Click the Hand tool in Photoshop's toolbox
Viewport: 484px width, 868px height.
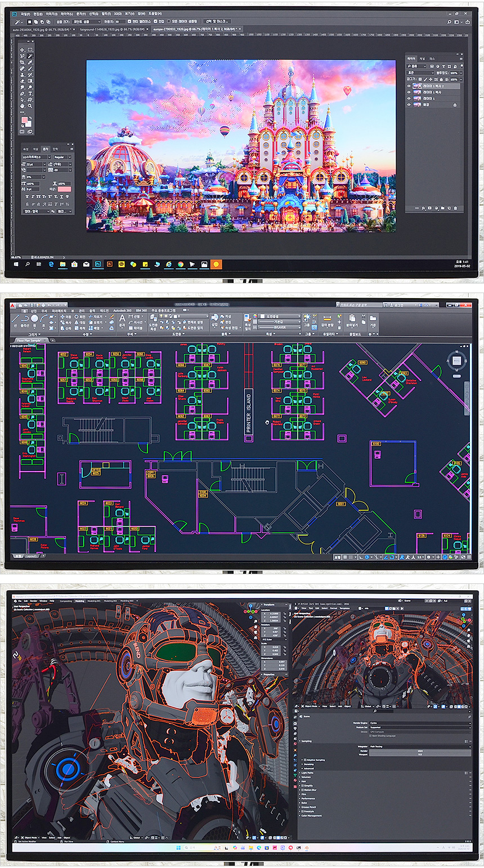(x=23, y=106)
